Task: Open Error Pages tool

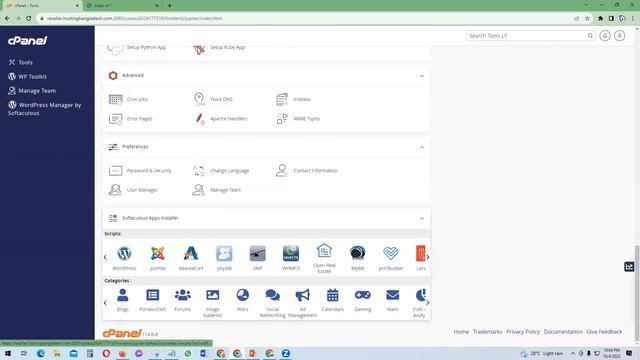Action: click(x=131, y=118)
